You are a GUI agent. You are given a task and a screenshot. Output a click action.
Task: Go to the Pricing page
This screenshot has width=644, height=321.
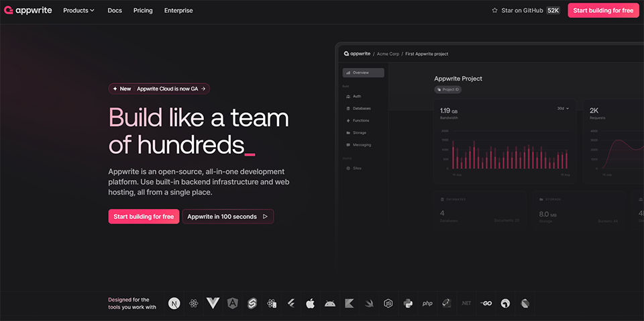143,11
